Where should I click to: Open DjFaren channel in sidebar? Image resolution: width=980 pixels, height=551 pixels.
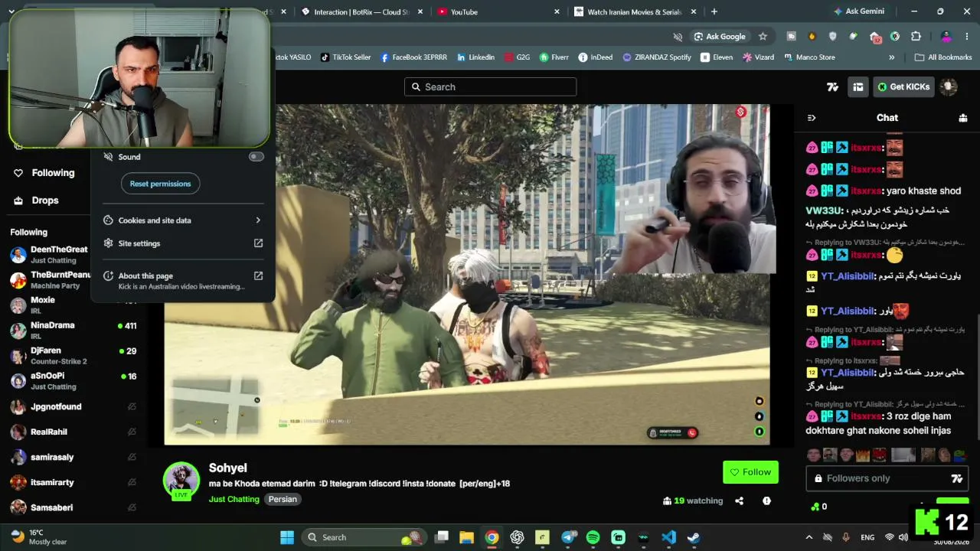point(73,355)
